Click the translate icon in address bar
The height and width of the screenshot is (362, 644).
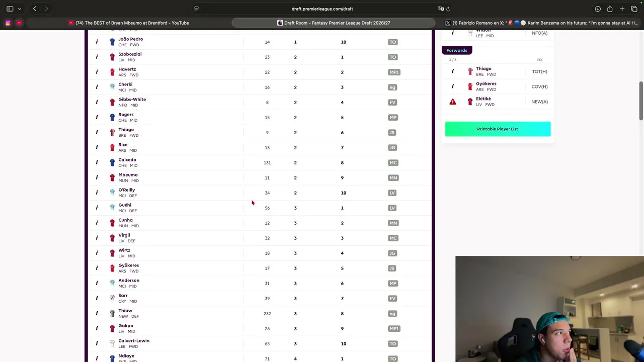[x=441, y=9]
